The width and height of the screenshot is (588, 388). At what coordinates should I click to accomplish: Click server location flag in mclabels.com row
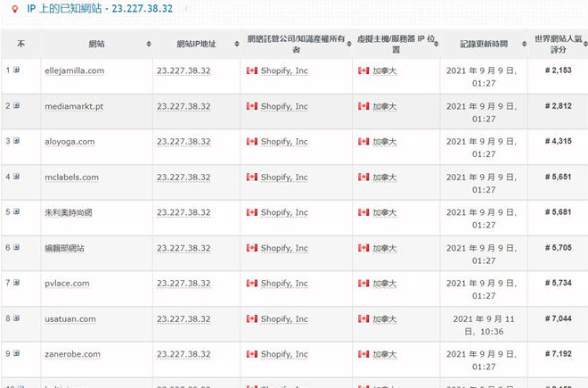(x=363, y=177)
